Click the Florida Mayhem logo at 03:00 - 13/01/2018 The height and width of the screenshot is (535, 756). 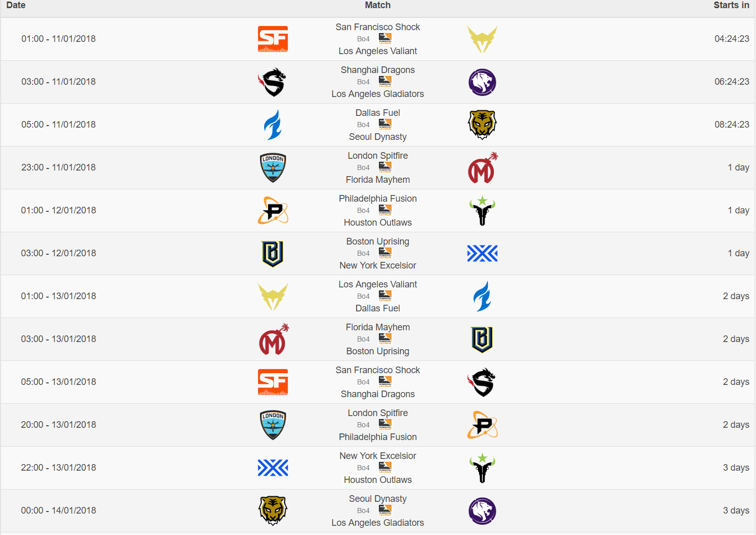pos(274,339)
